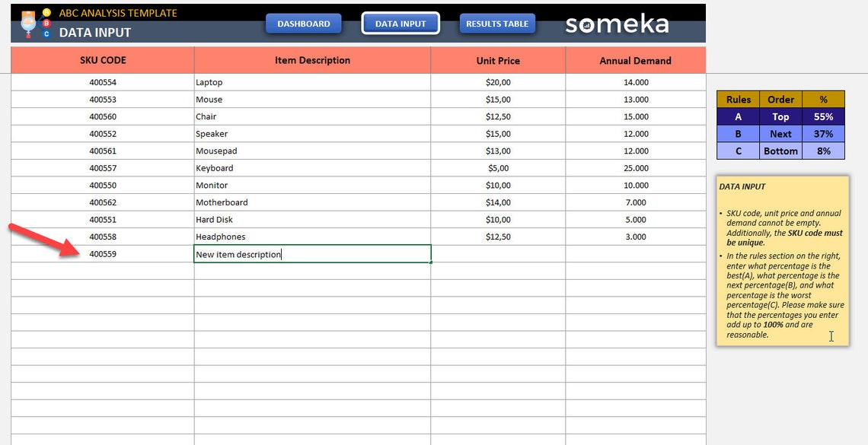Click the Someka brand logo
The width and height of the screenshot is (868, 445).
point(617,24)
